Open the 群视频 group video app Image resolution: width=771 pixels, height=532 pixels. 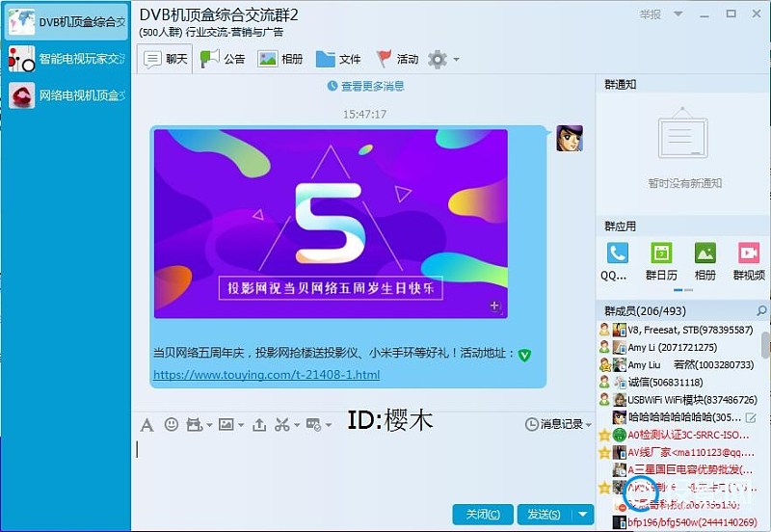point(749,261)
